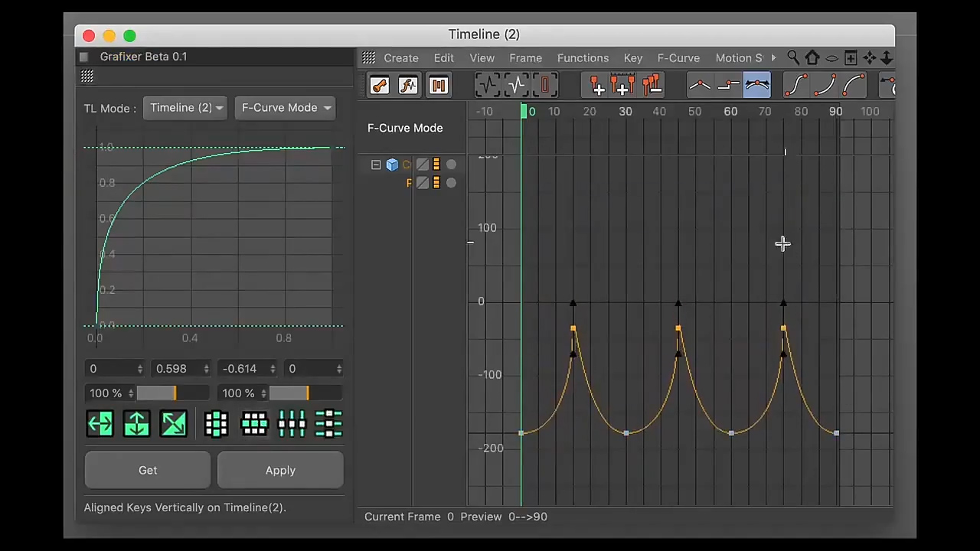
Task: Open the Timeline (2) dropdown
Action: coord(186,108)
